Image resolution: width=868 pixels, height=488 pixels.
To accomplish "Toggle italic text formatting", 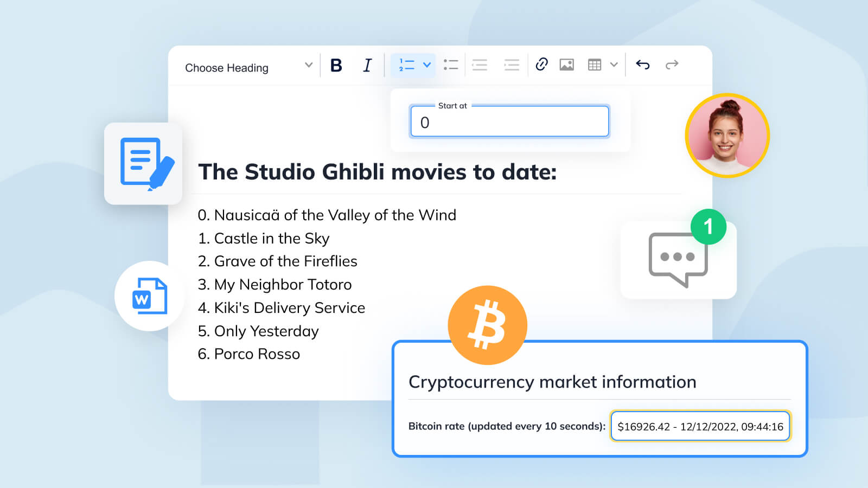I will click(x=367, y=66).
